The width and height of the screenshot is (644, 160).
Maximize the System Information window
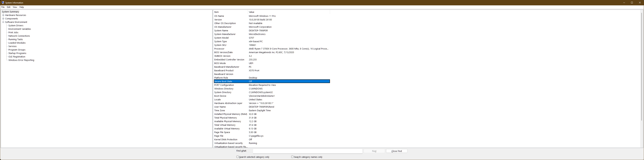pos(632,3)
